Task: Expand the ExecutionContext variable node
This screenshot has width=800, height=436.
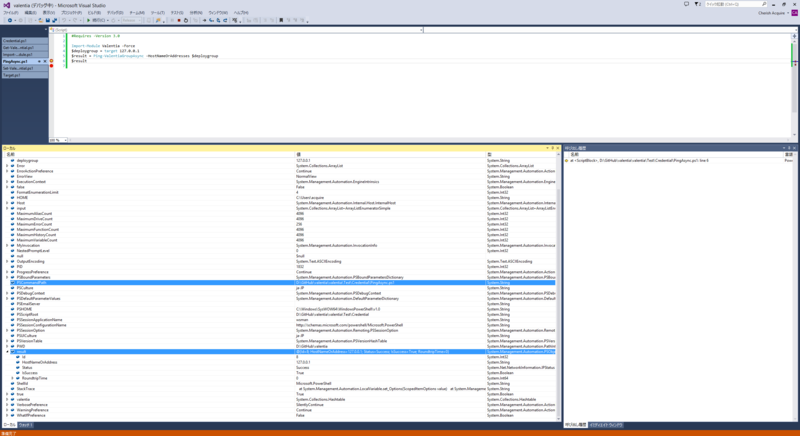Action: click(7, 182)
